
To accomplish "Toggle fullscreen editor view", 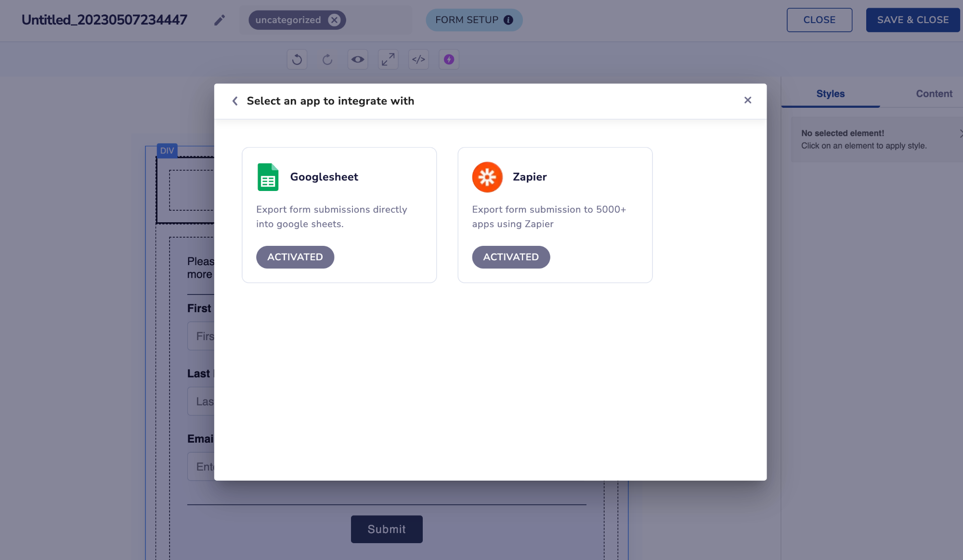I will click(388, 60).
